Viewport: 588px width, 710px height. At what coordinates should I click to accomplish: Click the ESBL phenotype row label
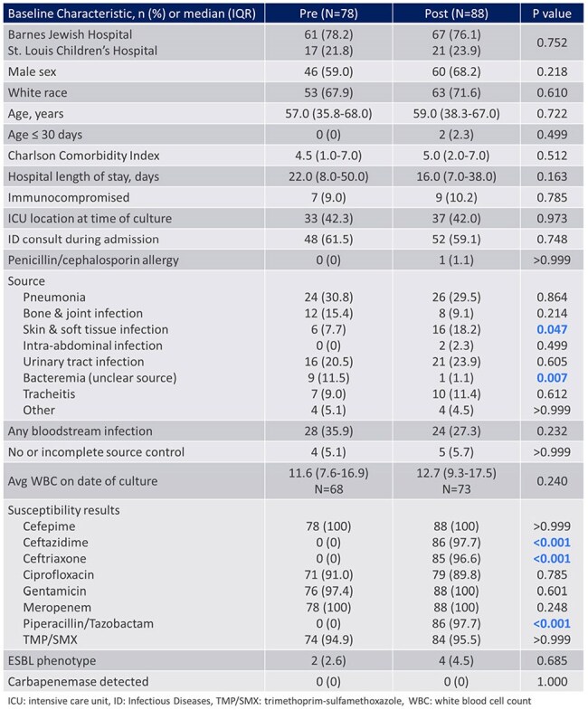tap(52, 660)
